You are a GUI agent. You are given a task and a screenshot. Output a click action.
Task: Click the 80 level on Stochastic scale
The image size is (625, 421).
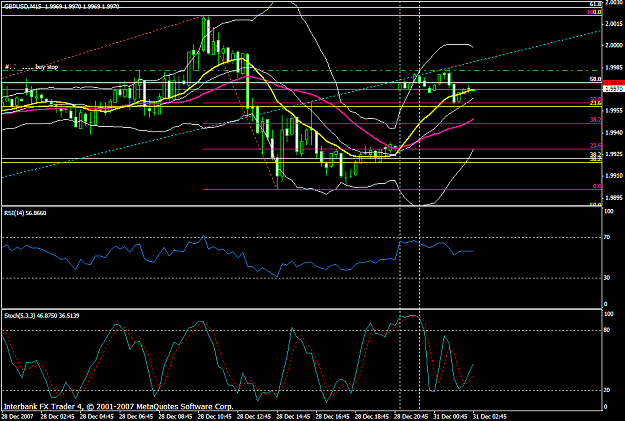coord(607,330)
